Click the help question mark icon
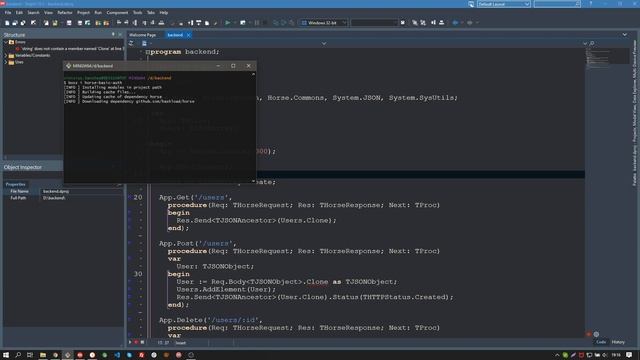Screen dimensions: 640x360 tap(591, 4)
